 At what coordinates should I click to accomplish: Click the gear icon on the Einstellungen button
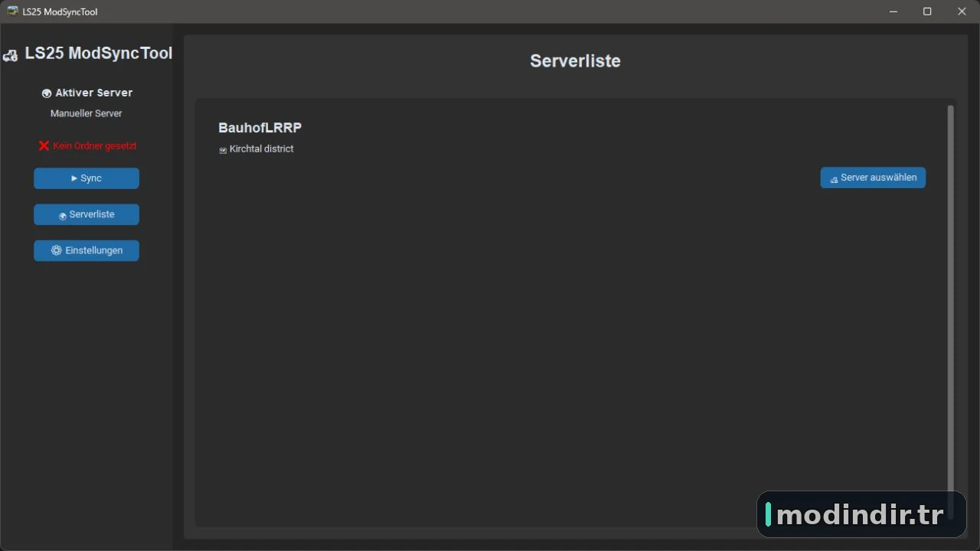pos(56,250)
